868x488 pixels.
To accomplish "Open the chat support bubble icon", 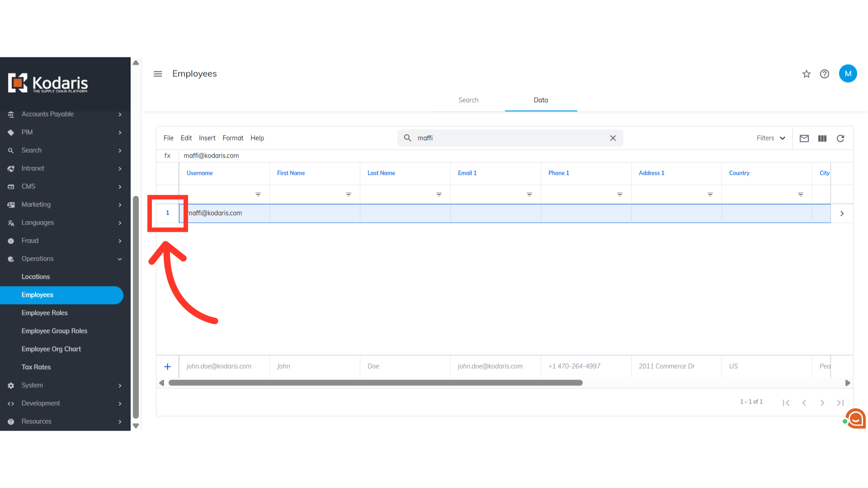I will (855, 418).
